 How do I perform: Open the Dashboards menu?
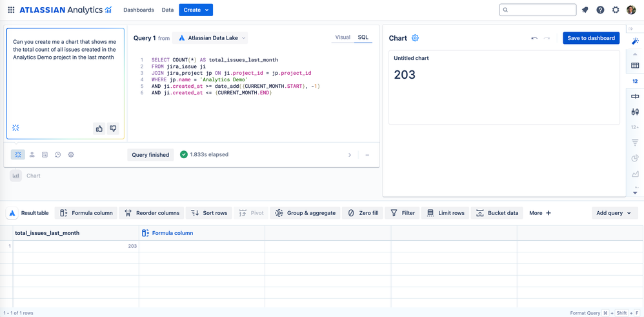(138, 10)
